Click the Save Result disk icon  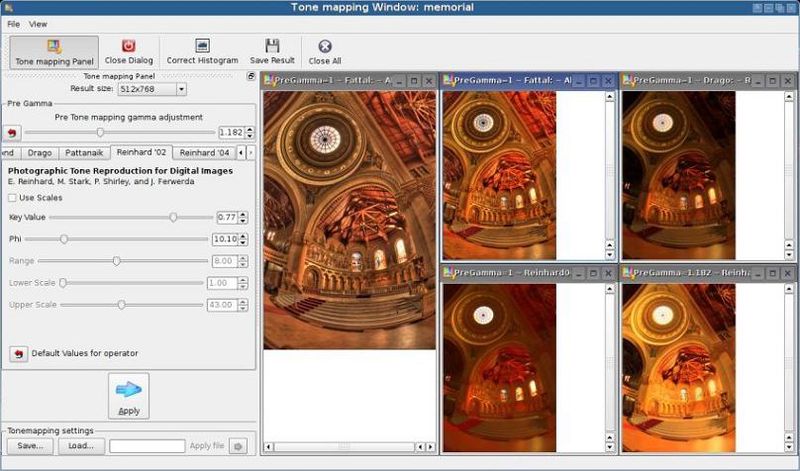point(272,46)
